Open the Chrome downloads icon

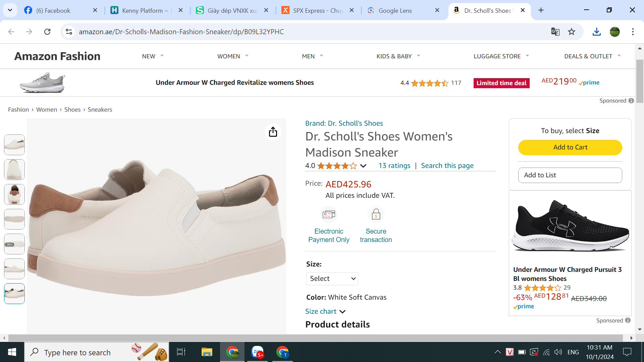point(596,32)
